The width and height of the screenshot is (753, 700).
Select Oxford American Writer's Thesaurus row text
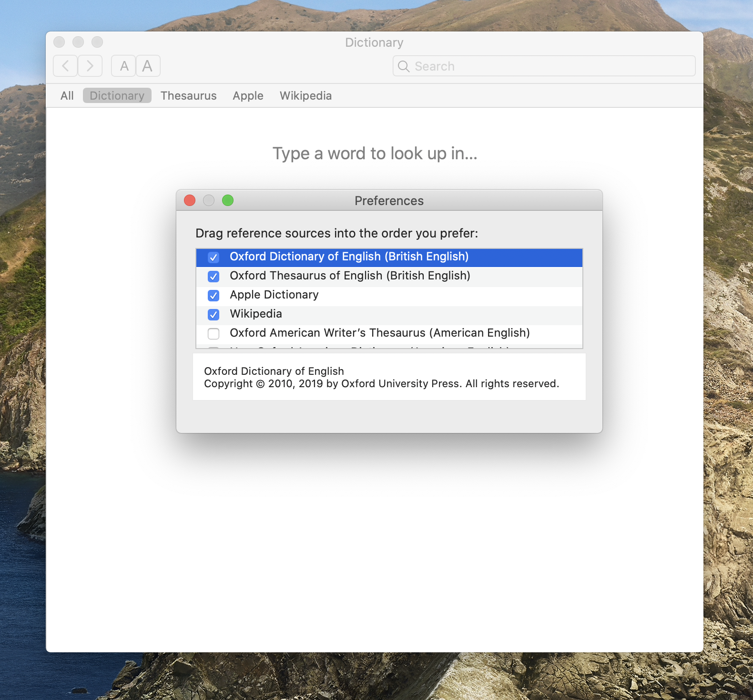380,333
